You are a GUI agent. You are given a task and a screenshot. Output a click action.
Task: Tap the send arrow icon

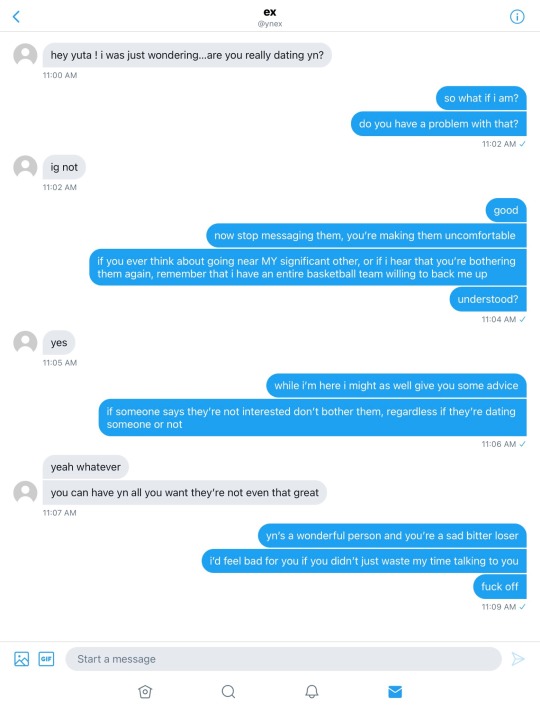518,659
